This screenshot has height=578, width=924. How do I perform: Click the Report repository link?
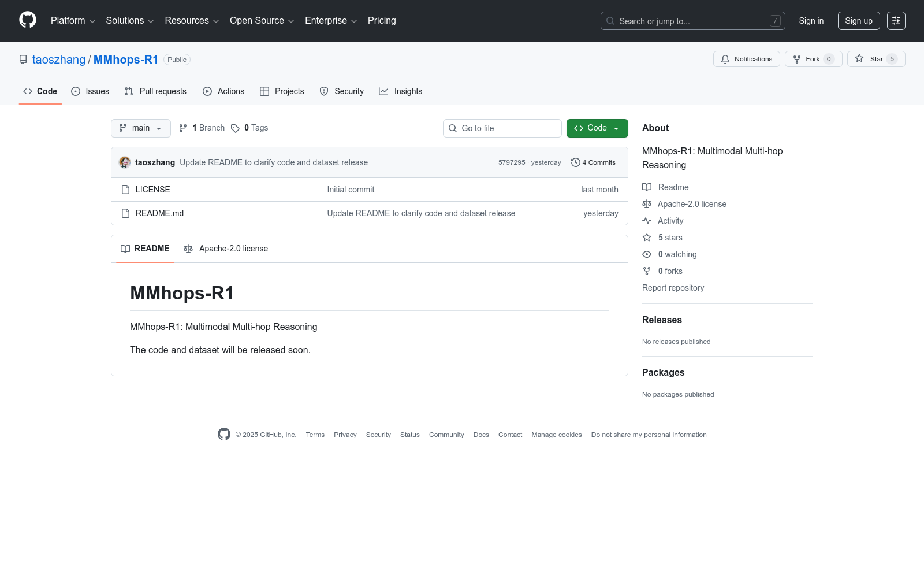point(673,288)
